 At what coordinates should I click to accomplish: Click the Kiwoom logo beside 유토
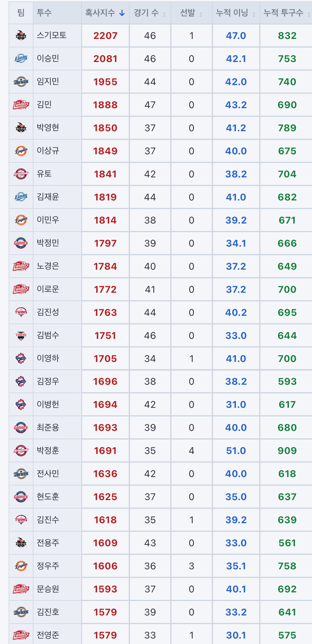(21, 174)
